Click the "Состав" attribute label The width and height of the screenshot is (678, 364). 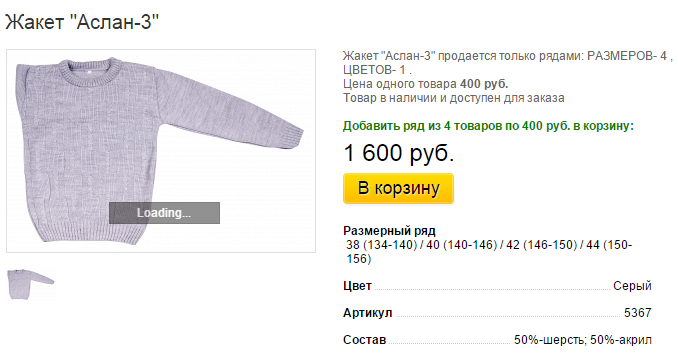coord(365,340)
